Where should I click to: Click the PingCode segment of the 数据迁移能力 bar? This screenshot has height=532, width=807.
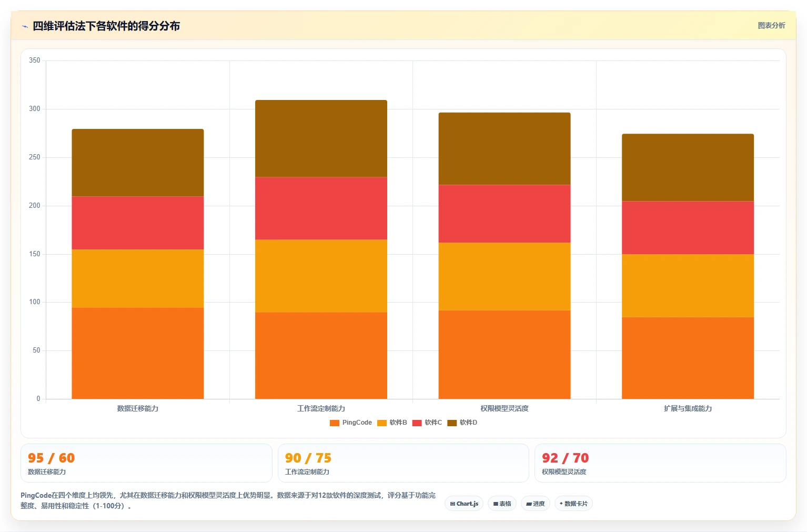point(138,353)
